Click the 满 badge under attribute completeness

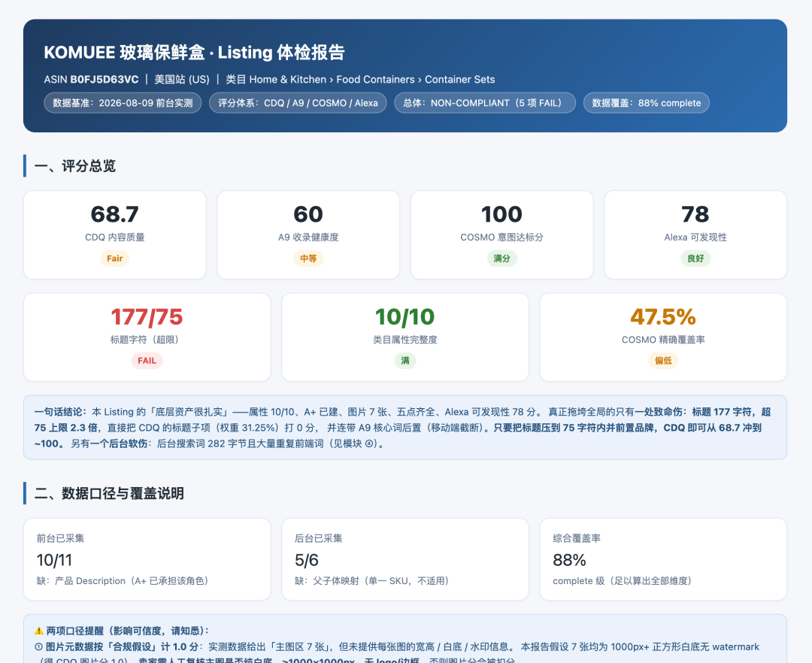point(405,361)
